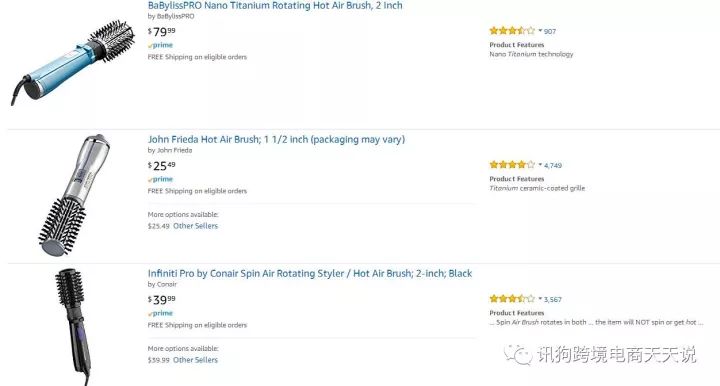Open Other Sellers link next to $25.49
Screen dimensions: 720x386
tap(196, 226)
